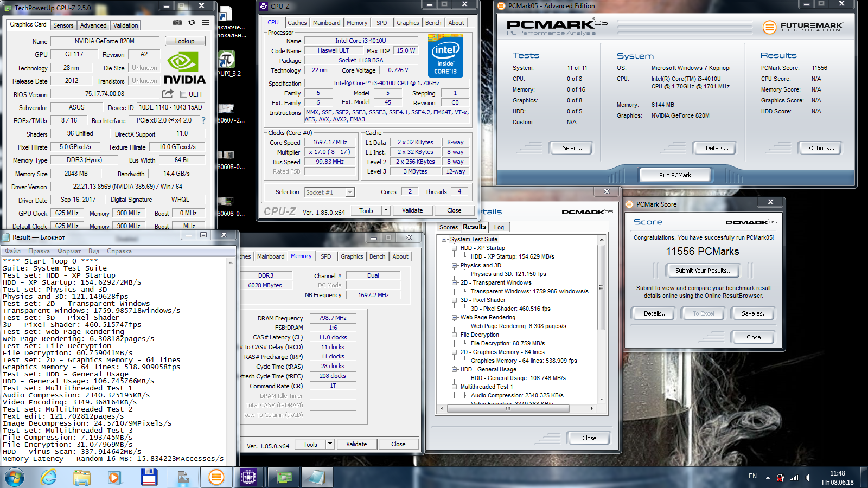Click the floppy disk taskbar icon

(149, 478)
